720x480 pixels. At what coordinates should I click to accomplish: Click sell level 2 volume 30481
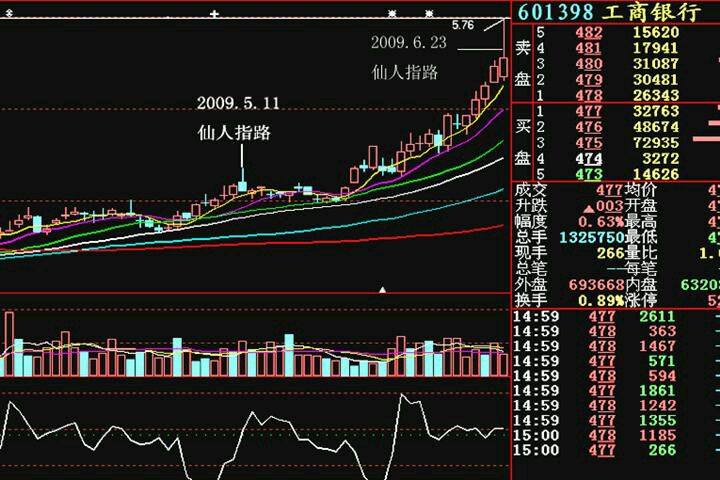tap(655, 80)
